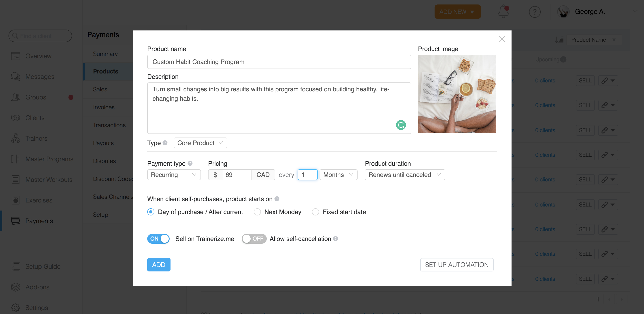This screenshot has height=314, width=644.
Task: Select the Next Monday radio option
Action: (x=257, y=212)
